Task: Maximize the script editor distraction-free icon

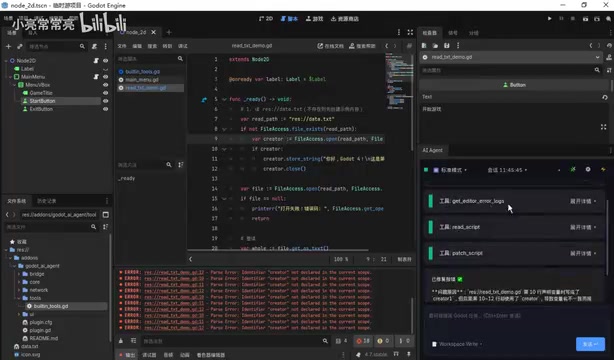Action: pyautogui.click(x=410, y=32)
